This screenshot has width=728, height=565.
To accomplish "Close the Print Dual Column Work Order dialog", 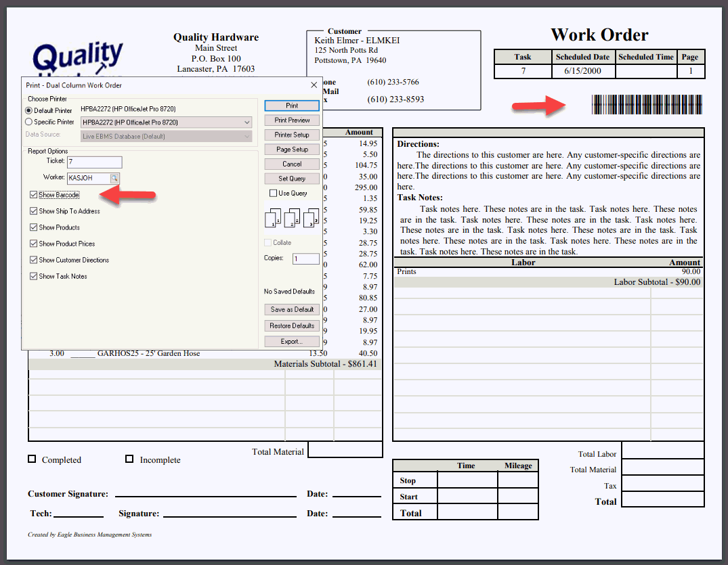I will coord(314,85).
